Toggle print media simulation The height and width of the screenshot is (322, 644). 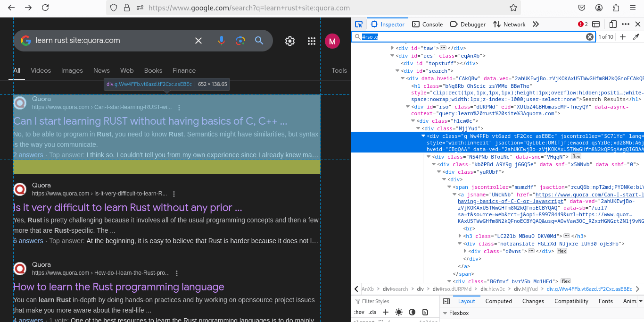[x=425, y=312]
